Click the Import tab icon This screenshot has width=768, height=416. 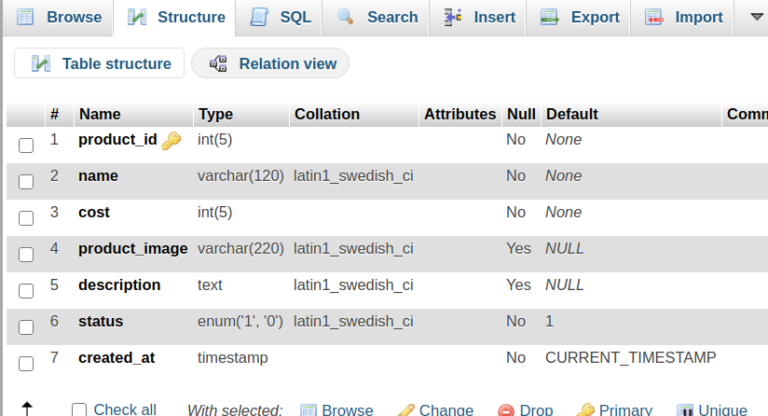pyautogui.click(x=654, y=17)
